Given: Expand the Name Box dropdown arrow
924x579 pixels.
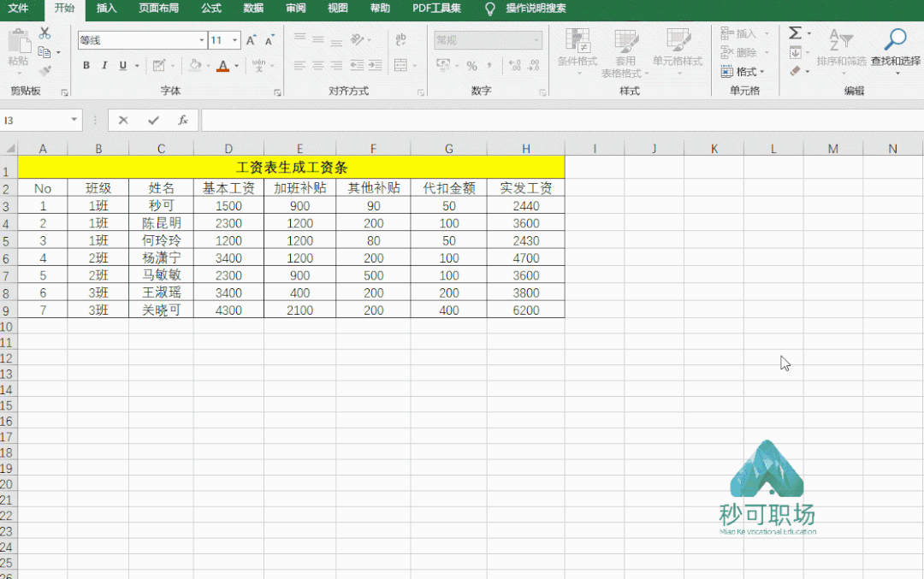Looking at the screenshot, I should tap(74, 120).
